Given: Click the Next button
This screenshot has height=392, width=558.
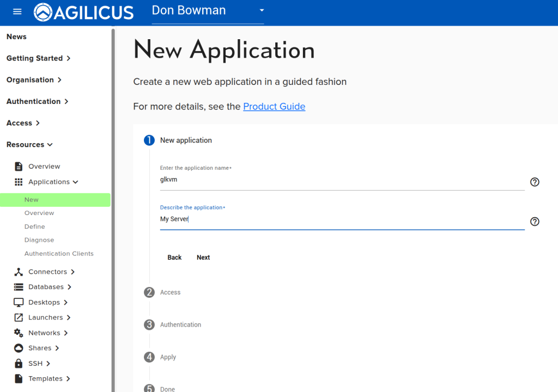Looking at the screenshot, I should click(203, 258).
